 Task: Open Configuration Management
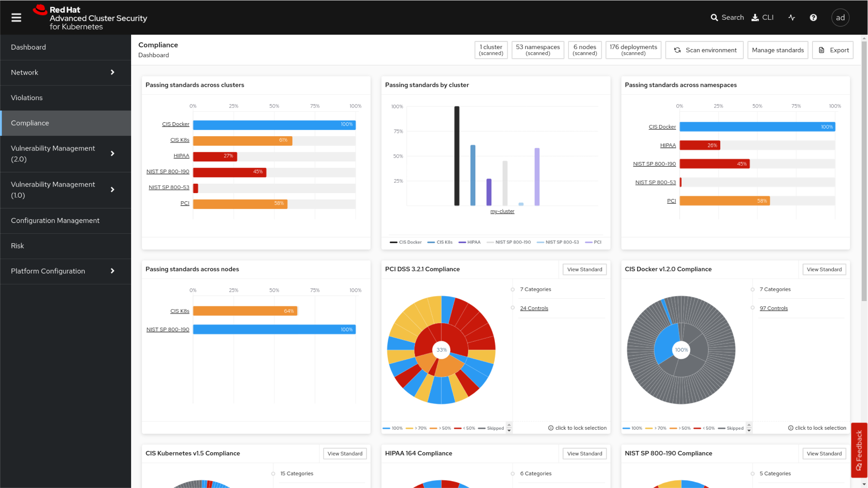pos(55,221)
